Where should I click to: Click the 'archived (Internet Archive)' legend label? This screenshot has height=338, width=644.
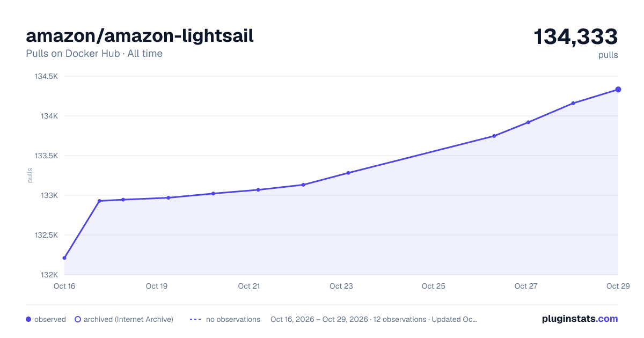coord(128,319)
